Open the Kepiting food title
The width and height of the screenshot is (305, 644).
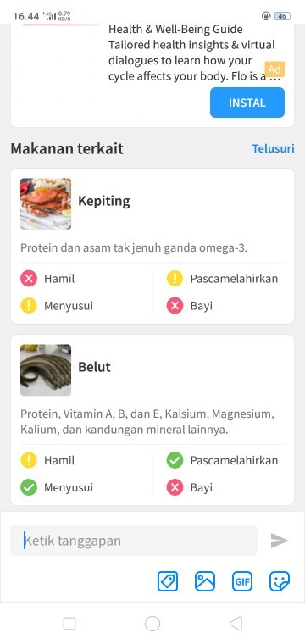point(104,202)
